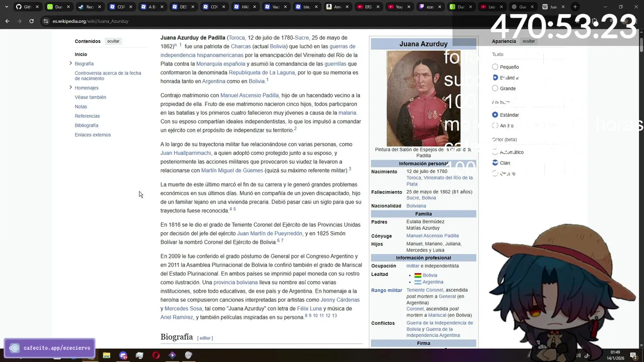Jump to Controversia acerca de la fecha de nacimiento
This screenshot has width=644, height=362.
(x=108, y=75)
